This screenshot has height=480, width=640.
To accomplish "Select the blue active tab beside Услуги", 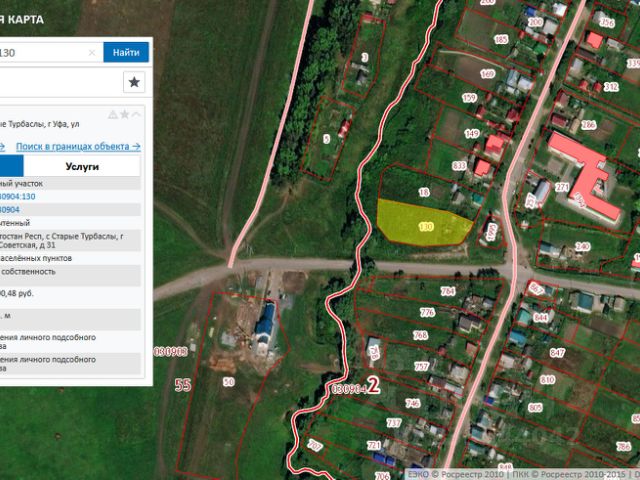I will tap(10, 167).
